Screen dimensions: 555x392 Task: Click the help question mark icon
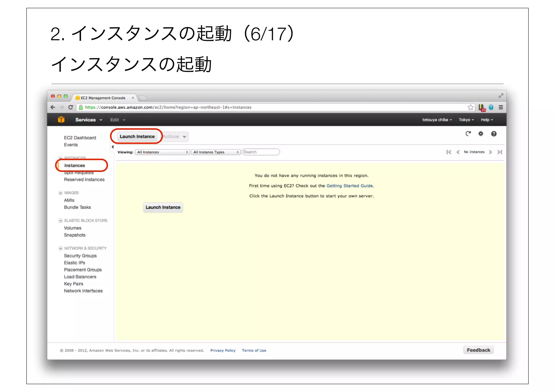point(494,134)
